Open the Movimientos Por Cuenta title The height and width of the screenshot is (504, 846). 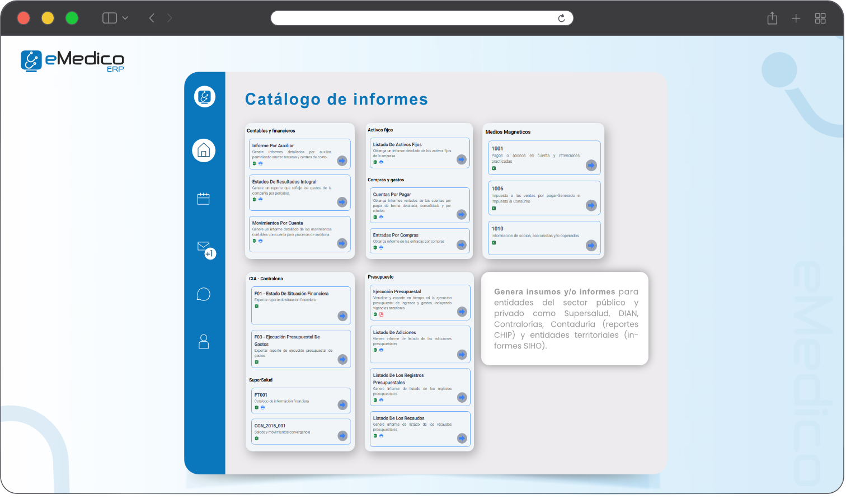point(278,223)
